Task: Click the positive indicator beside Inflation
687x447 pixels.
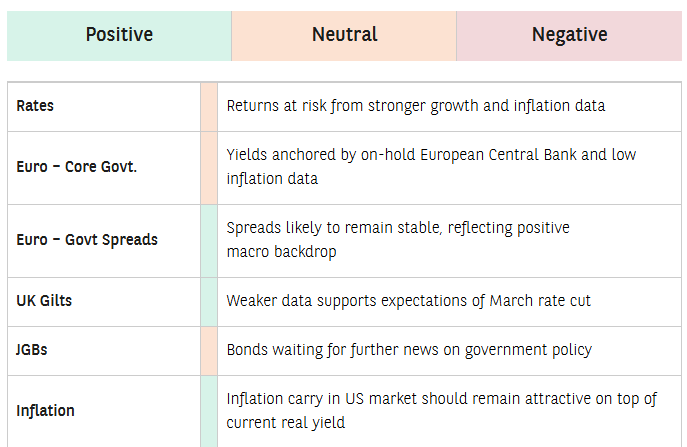Action: (209, 412)
